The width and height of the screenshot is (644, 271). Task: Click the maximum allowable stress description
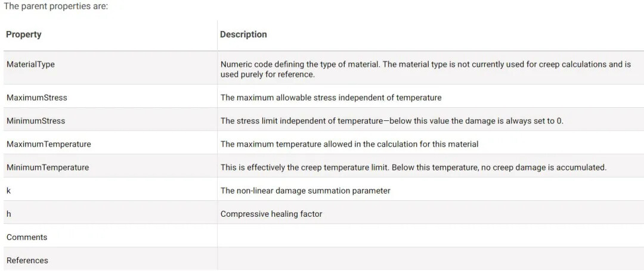click(331, 98)
